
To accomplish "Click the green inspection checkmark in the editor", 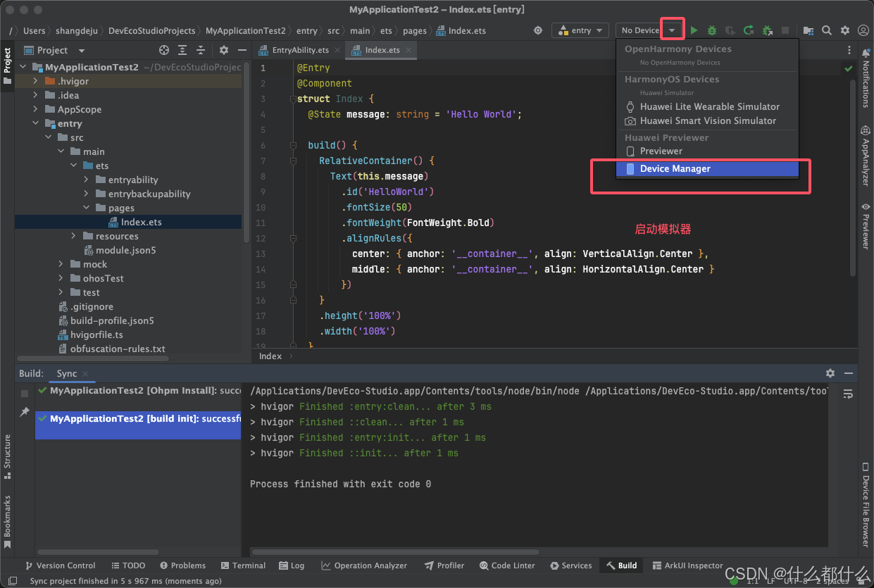I will coord(848,68).
